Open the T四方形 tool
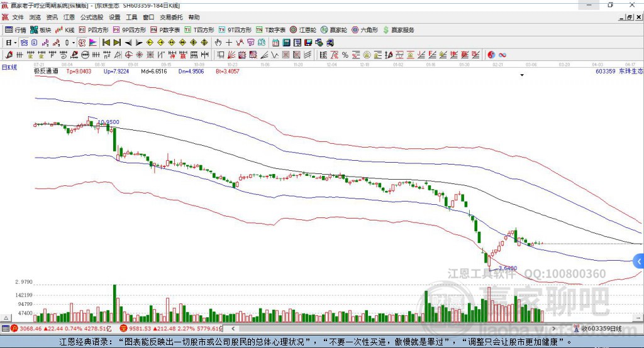The width and height of the screenshot is (644, 348). tap(199, 30)
